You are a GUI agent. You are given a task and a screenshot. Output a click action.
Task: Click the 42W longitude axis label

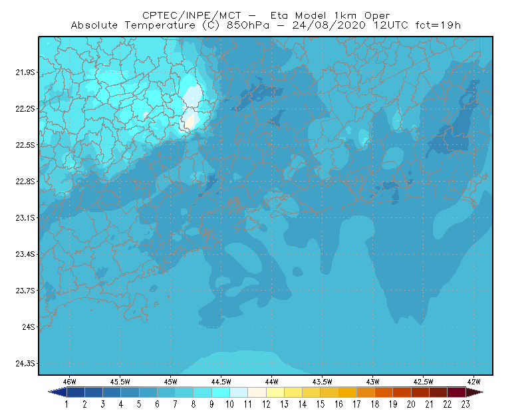[x=474, y=382]
